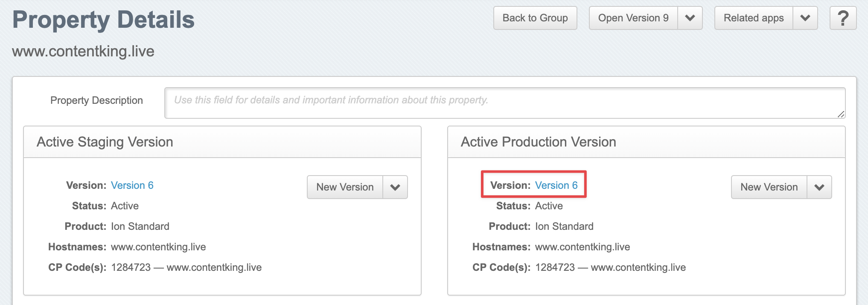Select Active status in staging panel
The image size is (868, 305).
(x=125, y=206)
